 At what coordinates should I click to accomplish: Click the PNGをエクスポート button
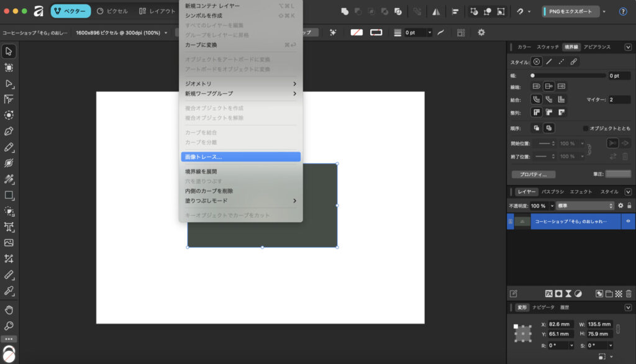(571, 11)
